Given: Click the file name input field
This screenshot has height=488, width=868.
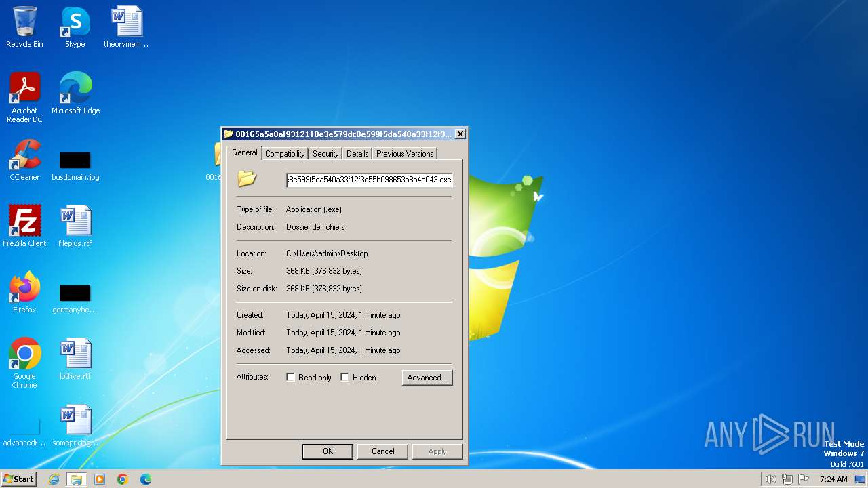Looking at the screenshot, I should tap(369, 180).
